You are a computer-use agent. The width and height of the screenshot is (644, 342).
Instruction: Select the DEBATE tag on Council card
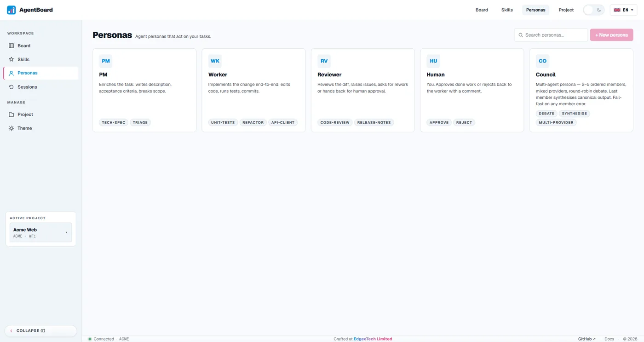(x=546, y=114)
